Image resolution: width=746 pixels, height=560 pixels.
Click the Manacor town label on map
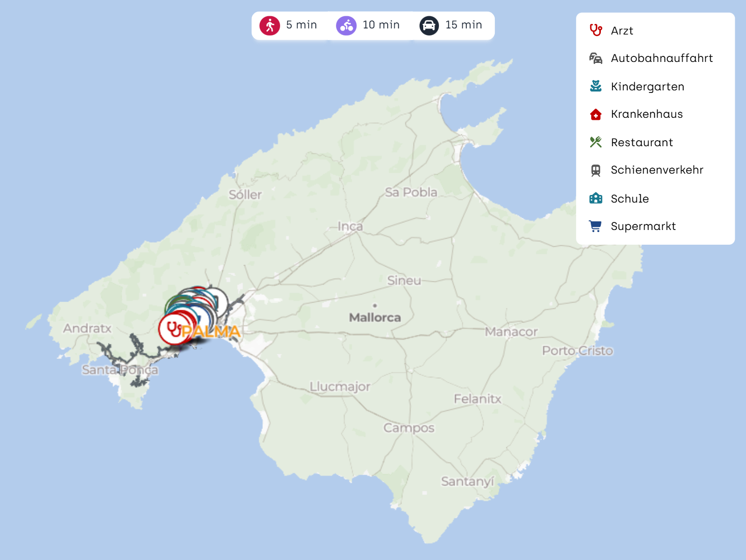[511, 332]
